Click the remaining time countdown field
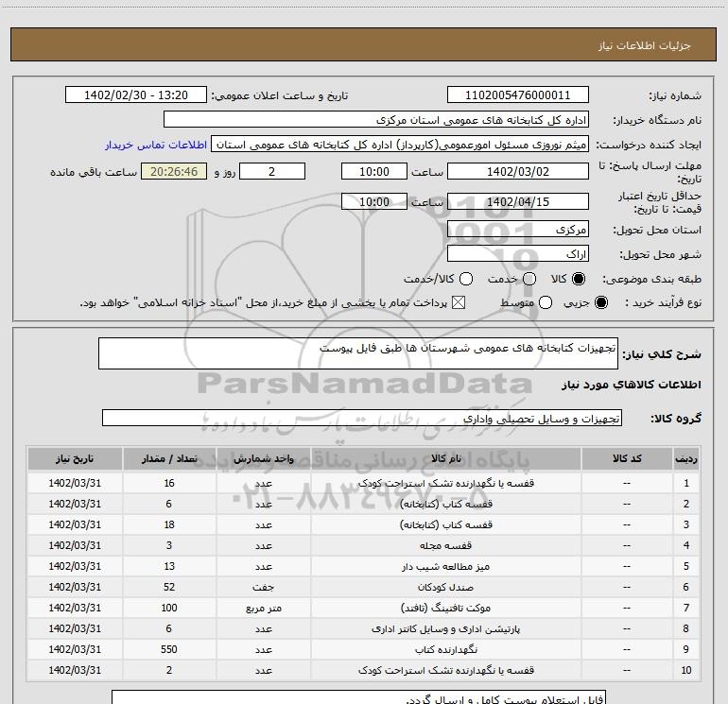Screen dimensions: 728x704 pyautogui.click(x=173, y=172)
